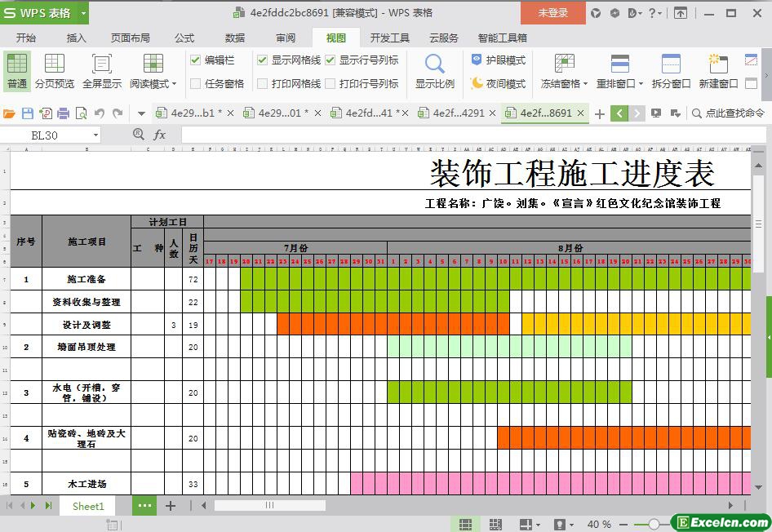Image resolution: width=772 pixels, height=532 pixels.
Task: Uncheck the formula edit bar checkbox
Action: (196, 60)
